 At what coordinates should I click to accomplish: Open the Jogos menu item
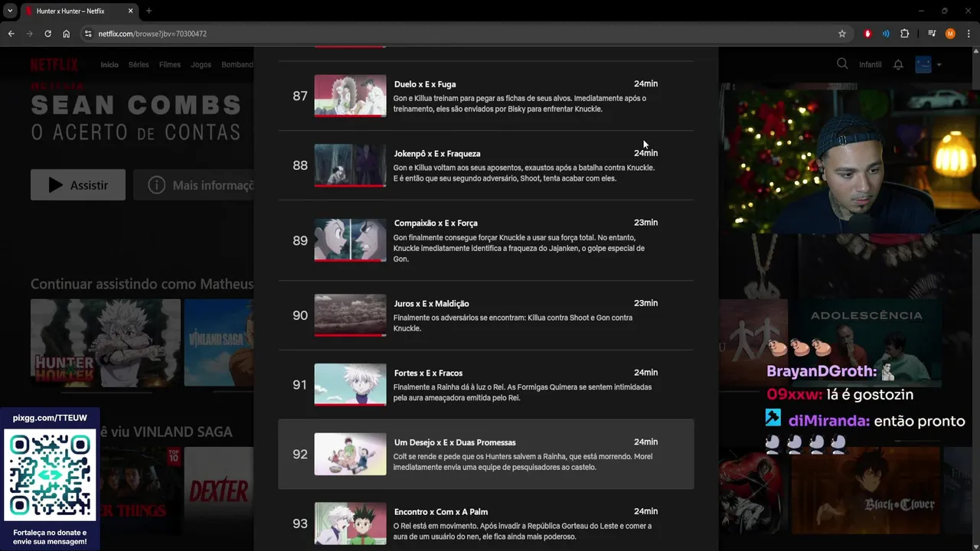[x=201, y=65]
